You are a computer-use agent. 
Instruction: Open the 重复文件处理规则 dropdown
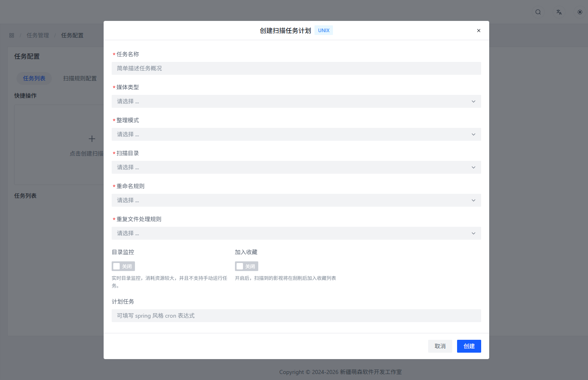coord(296,233)
